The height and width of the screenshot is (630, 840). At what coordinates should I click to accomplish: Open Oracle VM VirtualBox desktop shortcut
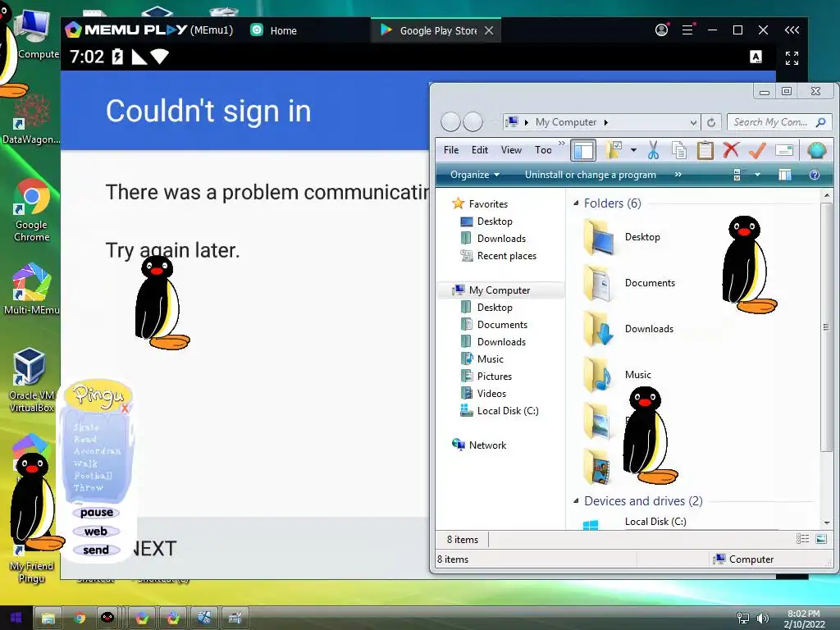(32, 380)
